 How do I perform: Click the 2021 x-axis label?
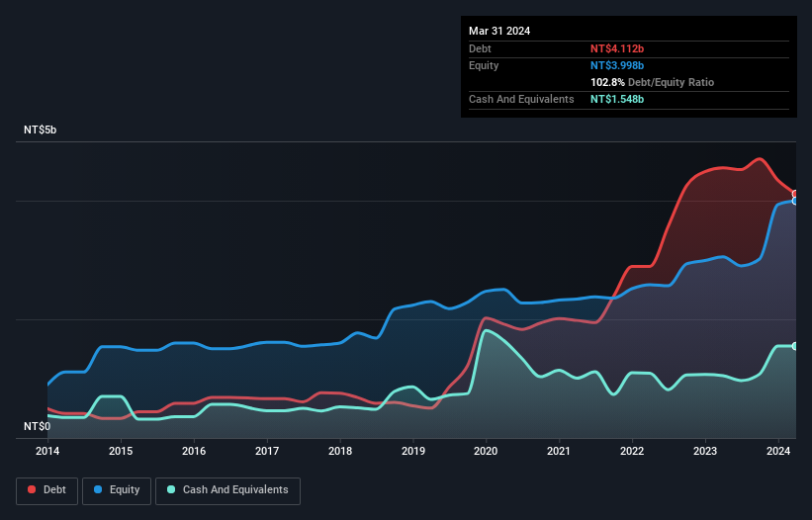pos(559,451)
